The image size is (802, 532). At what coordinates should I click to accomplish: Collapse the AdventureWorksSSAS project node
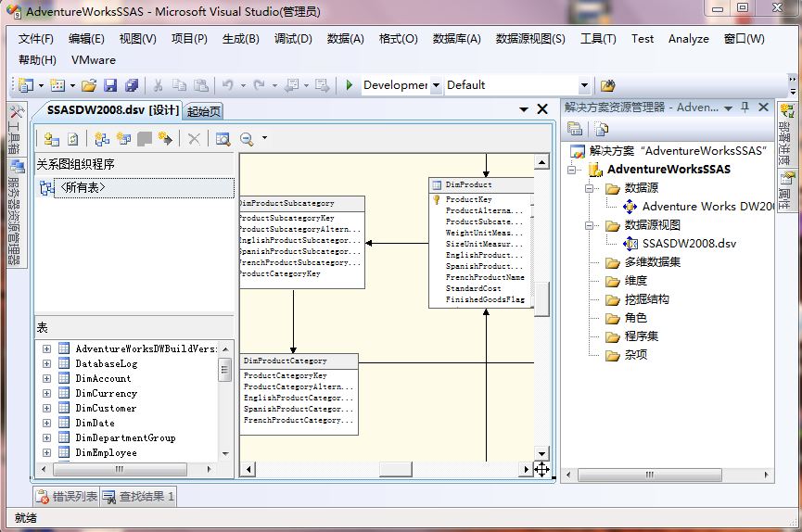pos(572,170)
